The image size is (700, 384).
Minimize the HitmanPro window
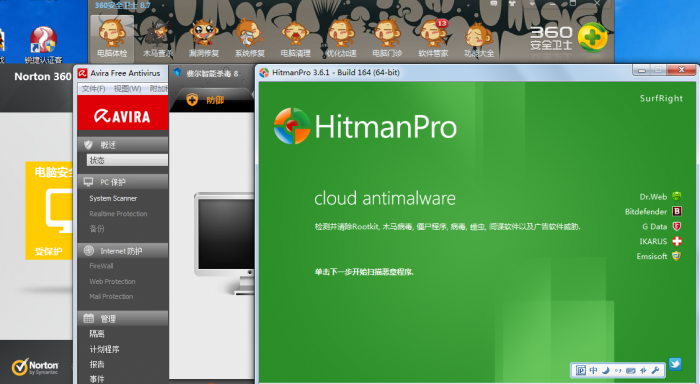642,70
